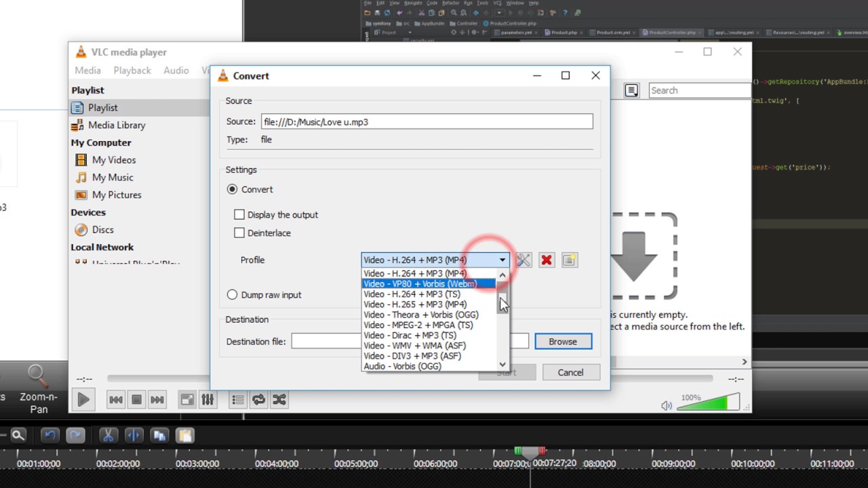The width and height of the screenshot is (868, 488).
Task: Mute the VLC volume speaker icon
Action: coord(667,406)
